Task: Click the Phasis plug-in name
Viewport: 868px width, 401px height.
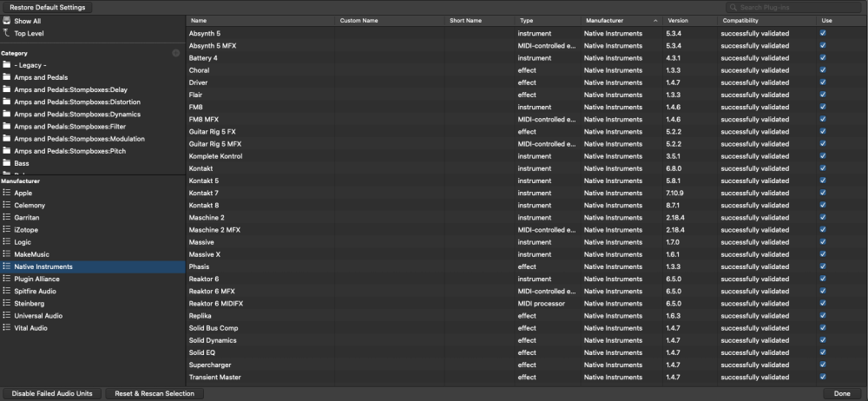Action: click(x=199, y=266)
